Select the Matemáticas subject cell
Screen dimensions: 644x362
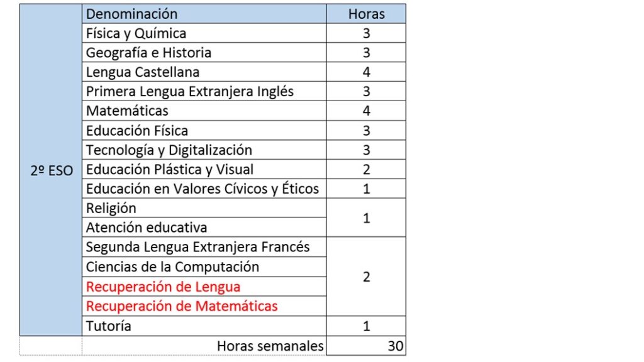tap(127, 111)
